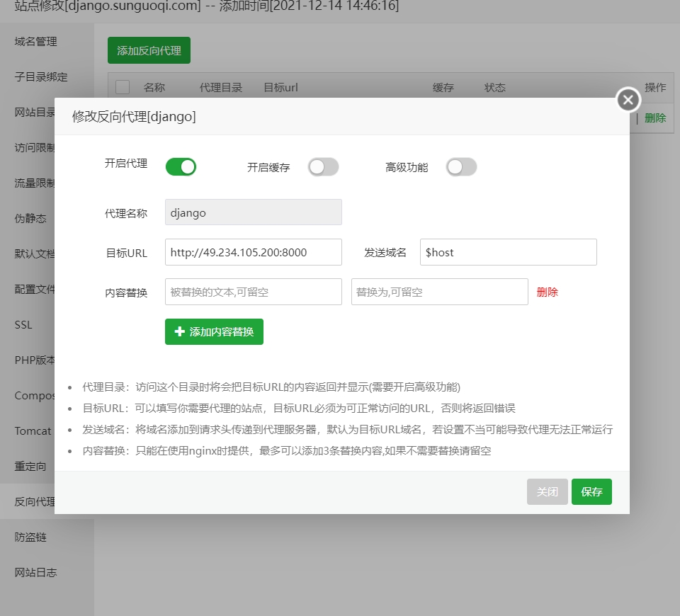
Task: Click the plus icon on 添加内容替换
Action: click(179, 331)
